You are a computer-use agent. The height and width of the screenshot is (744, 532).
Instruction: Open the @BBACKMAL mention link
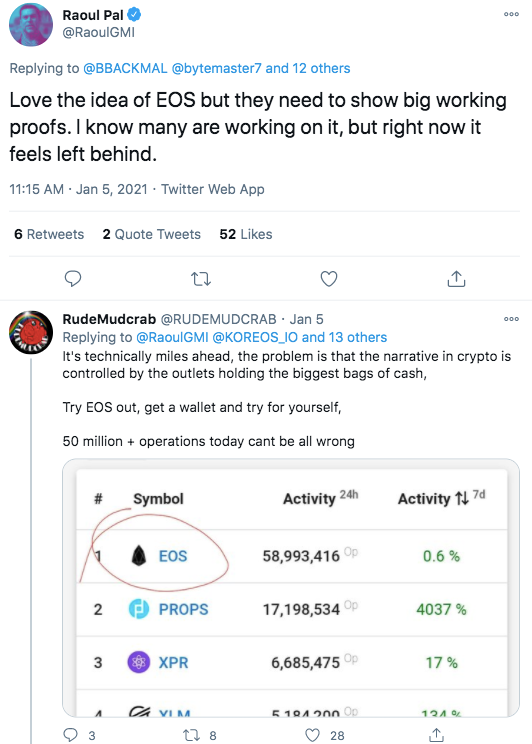125,68
